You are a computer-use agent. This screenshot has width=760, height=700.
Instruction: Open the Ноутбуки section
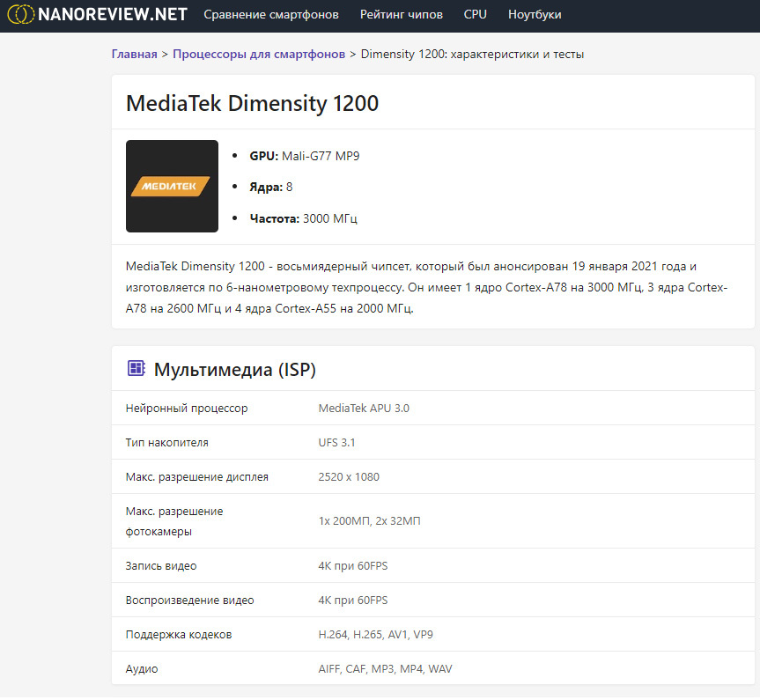click(535, 15)
